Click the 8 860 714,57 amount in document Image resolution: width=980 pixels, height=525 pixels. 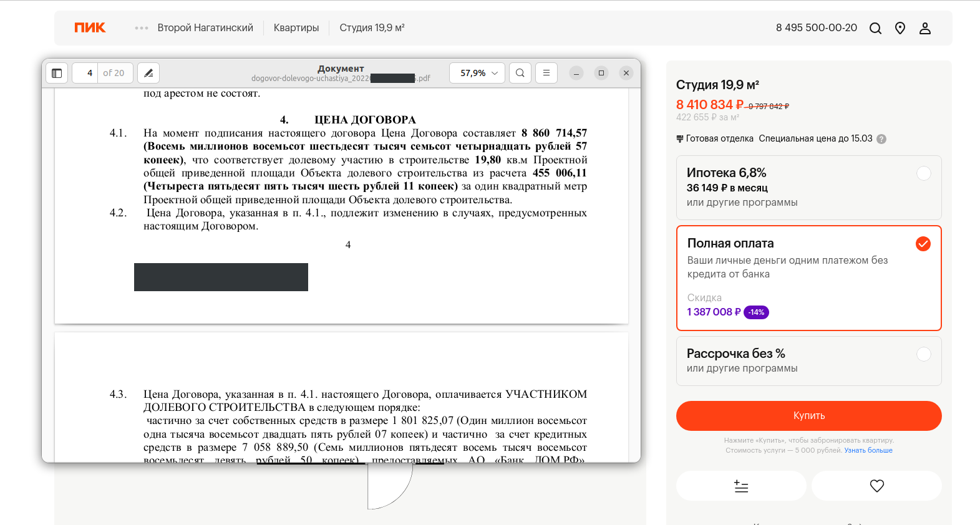click(x=554, y=133)
